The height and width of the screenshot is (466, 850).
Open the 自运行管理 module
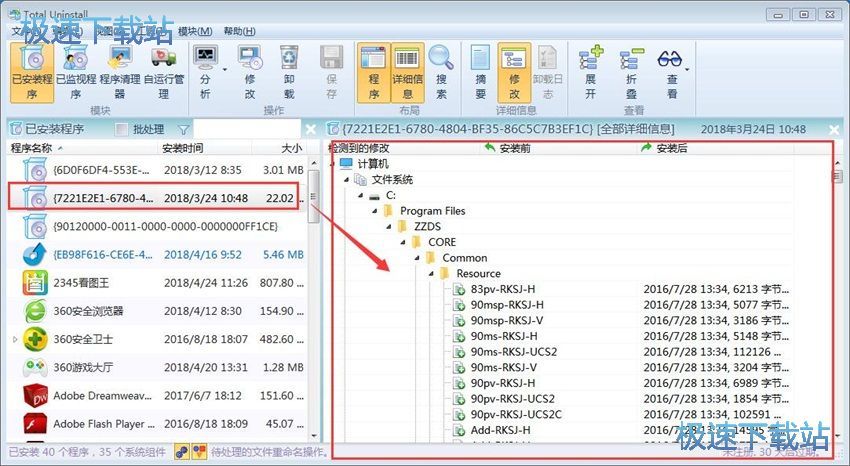coord(164,73)
